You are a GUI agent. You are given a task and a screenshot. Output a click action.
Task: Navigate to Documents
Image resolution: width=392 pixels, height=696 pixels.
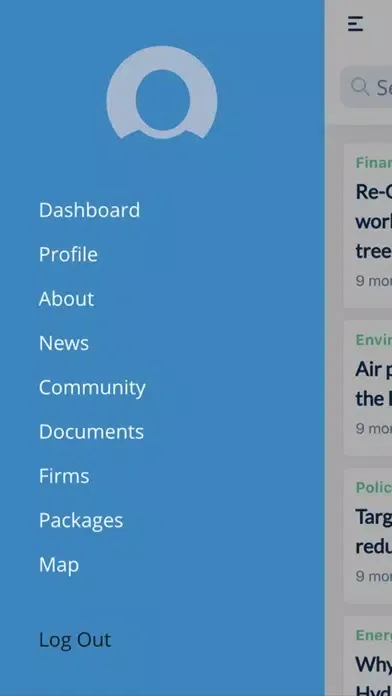click(x=91, y=432)
